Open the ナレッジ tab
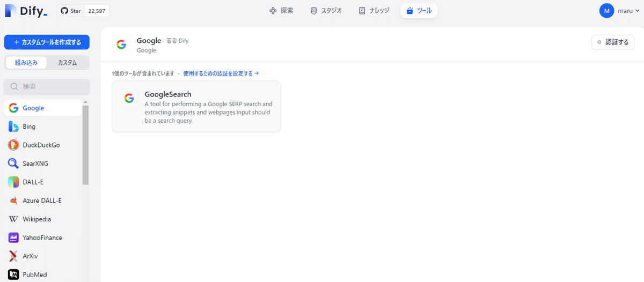This screenshot has height=282, width=644. pos(375,11)
